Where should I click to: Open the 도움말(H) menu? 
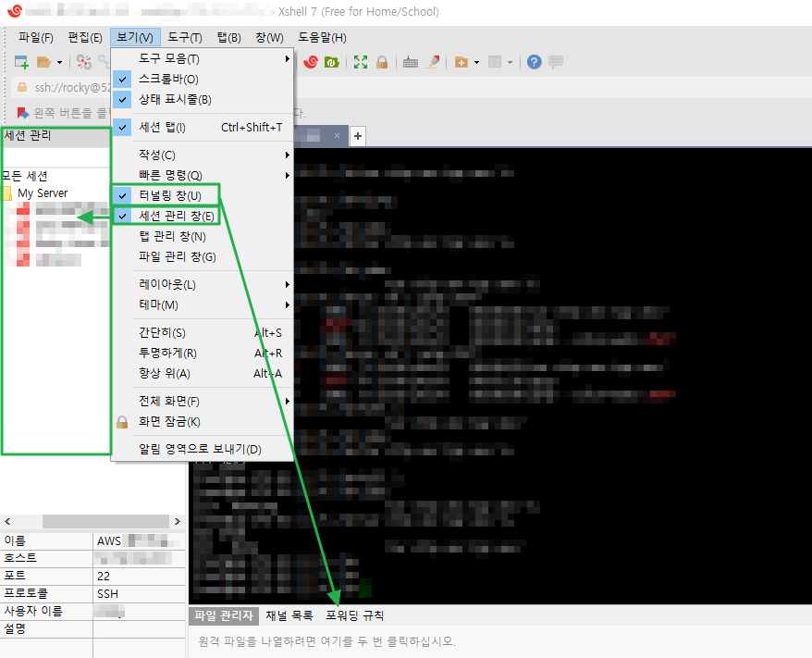(322, 37)
